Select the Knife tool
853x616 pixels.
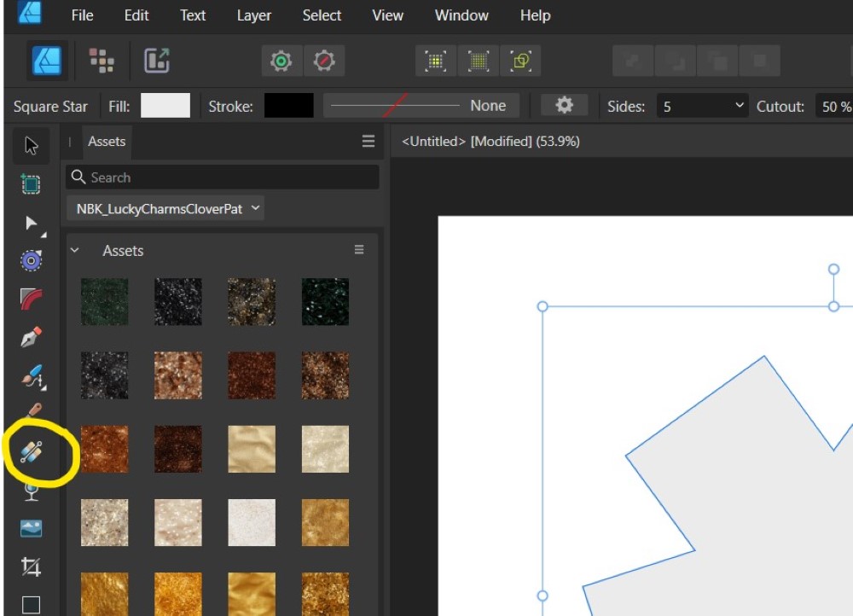[33, 410]
